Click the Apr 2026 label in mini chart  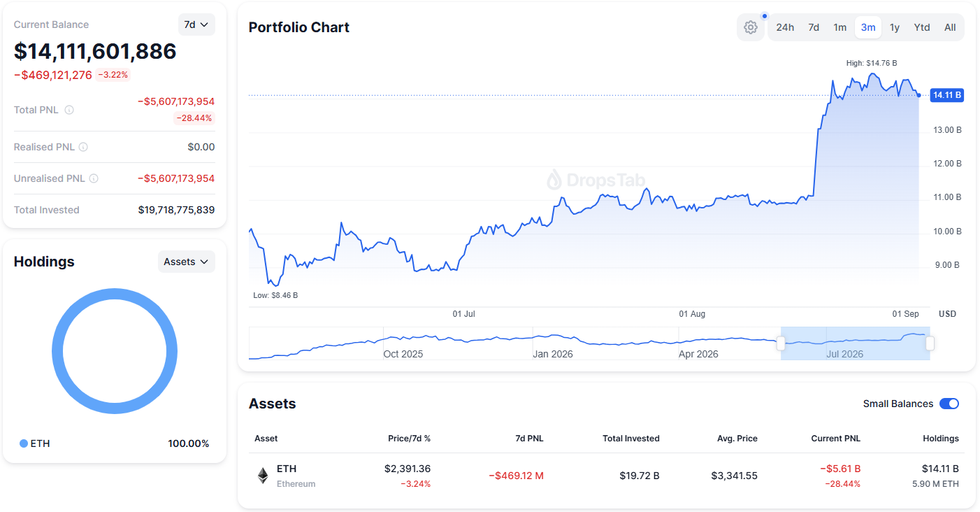699,354
